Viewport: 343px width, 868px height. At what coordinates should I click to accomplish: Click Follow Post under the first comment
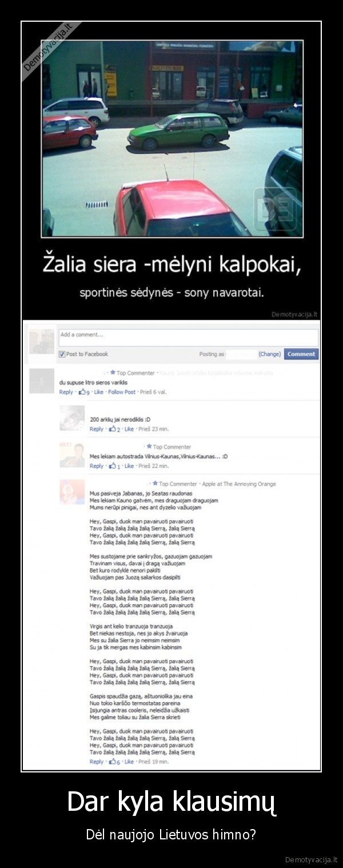[x=122, y=392]
